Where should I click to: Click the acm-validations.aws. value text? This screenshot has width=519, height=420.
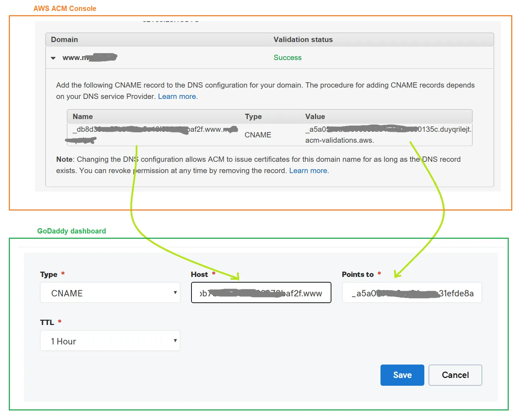pos(340,140)
